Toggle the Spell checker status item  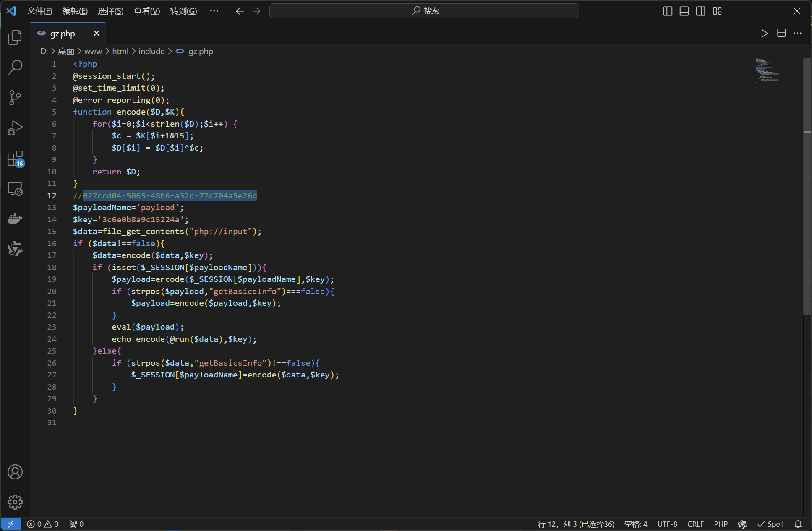coord(770,524)
